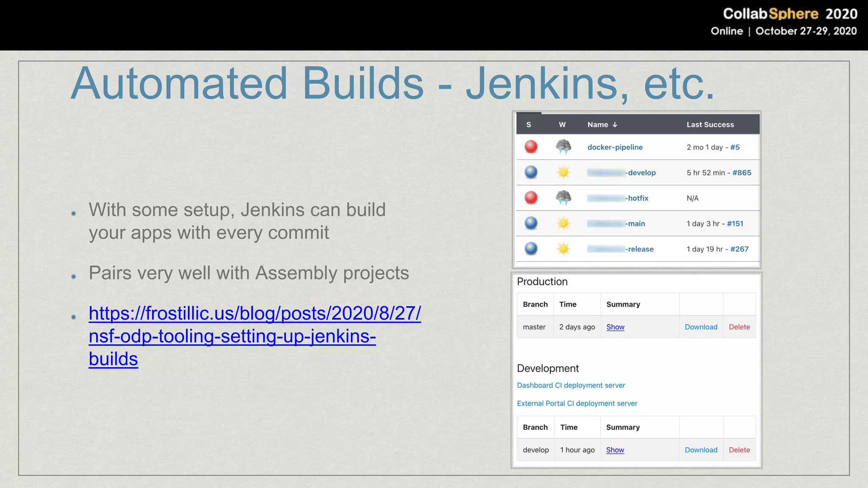Open the job ending in -release
This screenshot has width=868, height=488.
[620, 249]
